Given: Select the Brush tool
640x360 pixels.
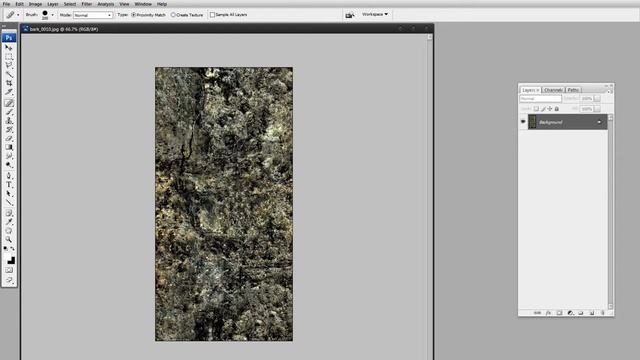Looking at the screenshot, I should [x=9, y=112].
